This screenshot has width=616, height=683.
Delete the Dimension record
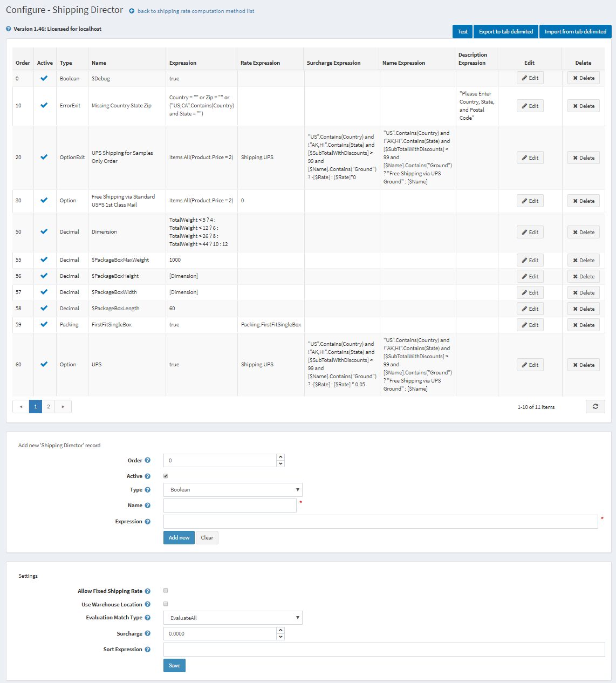pos(584,233)
